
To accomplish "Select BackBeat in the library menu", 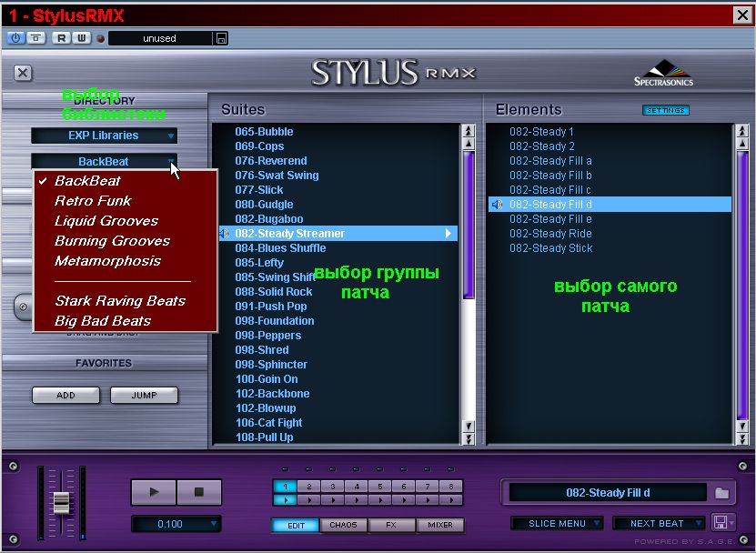I will 87,181.
